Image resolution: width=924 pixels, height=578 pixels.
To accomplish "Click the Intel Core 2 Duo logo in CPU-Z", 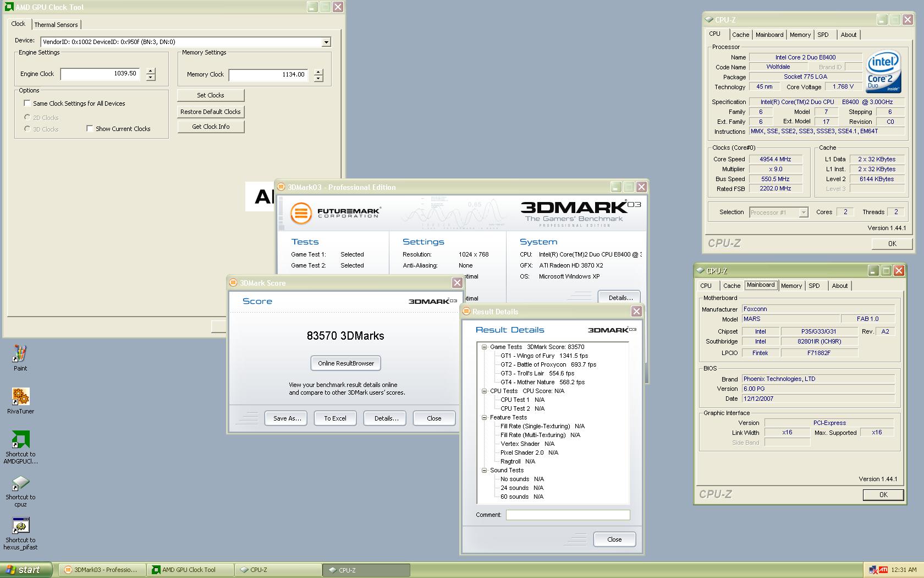I will pyautogui.click(x=883, y=72).
